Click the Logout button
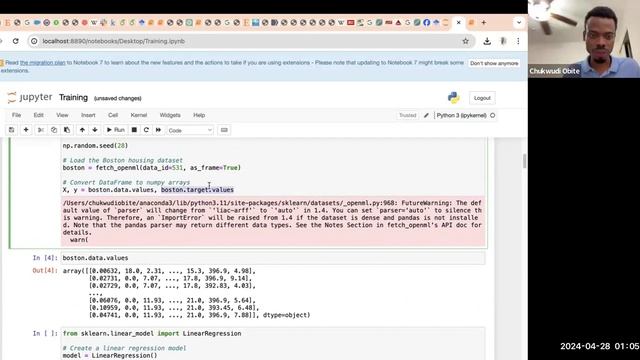The height and width of the screenshot is (360, 640). [x=482, y=98]
